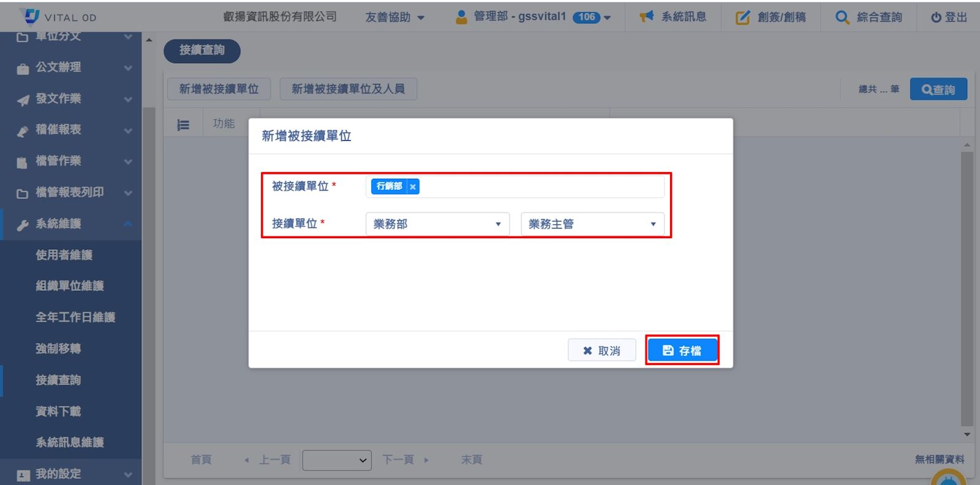
Task: Click the VITAL OD logo icon
Action: [29, 17]
